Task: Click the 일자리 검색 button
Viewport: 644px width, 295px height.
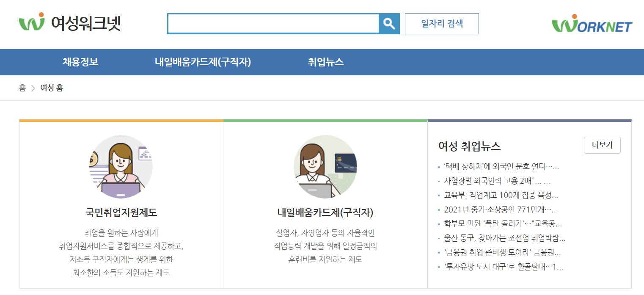Action: (x=442, y=24)
